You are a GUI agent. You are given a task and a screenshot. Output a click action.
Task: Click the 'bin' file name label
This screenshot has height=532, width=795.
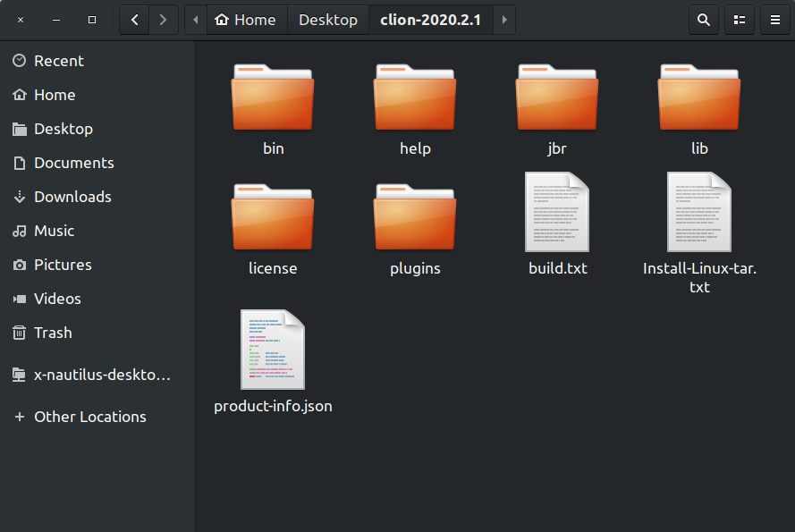click(274, 148)
